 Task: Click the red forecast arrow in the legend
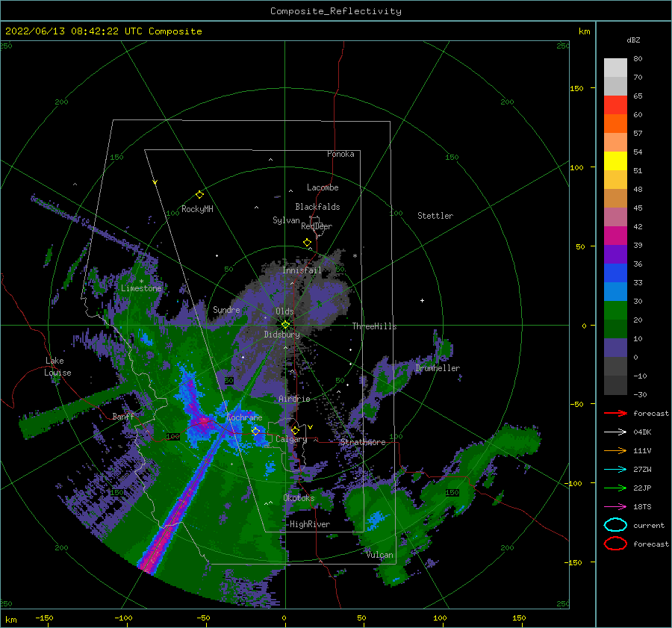615,413
